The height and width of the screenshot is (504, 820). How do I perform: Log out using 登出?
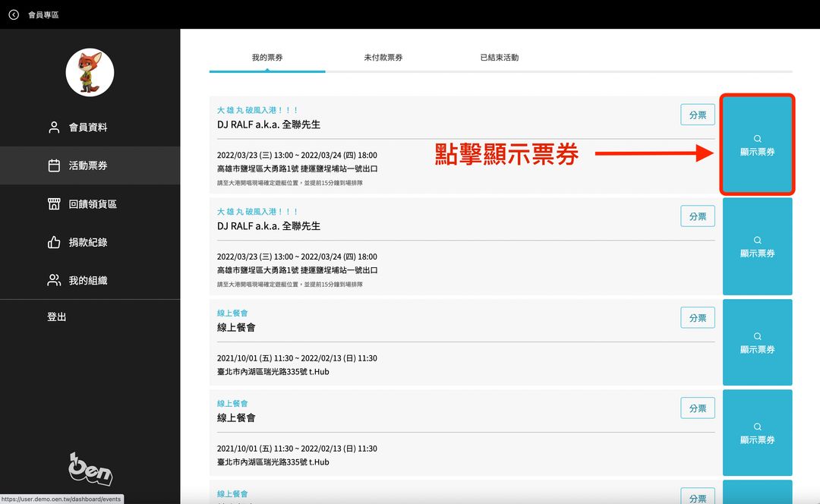pos(57,317)
